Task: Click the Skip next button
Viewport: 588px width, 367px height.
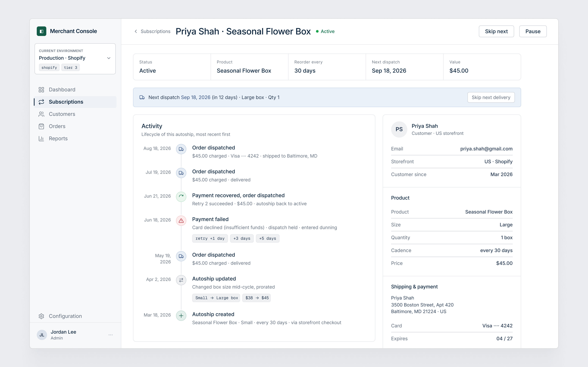Action: (496, 31)
